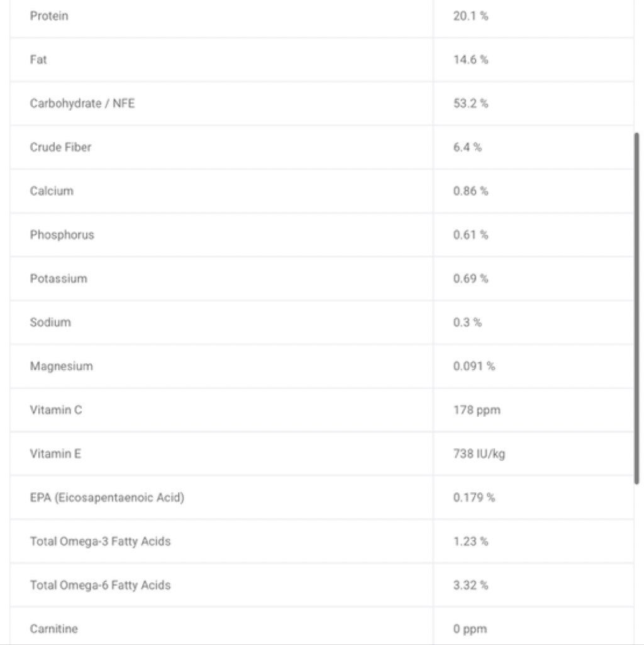Select Total Omega-6 Fatty Acids row
Screen dimensions: 644x645
(x=322, y=585)
